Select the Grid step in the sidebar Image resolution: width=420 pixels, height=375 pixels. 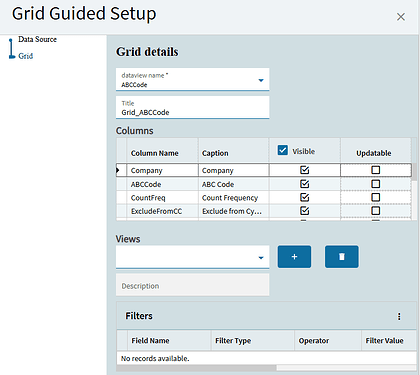26,56
